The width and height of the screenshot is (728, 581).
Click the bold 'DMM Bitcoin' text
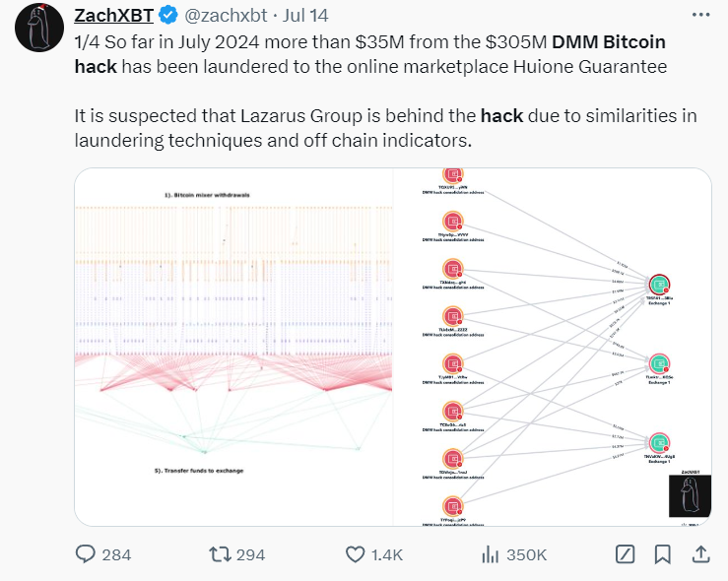click(x=609, y=42)
